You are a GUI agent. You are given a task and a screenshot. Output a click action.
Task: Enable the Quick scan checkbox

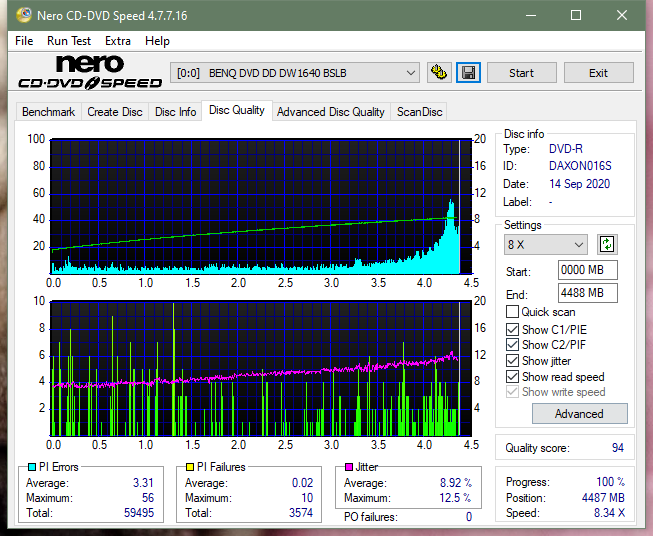coord(512,312)
